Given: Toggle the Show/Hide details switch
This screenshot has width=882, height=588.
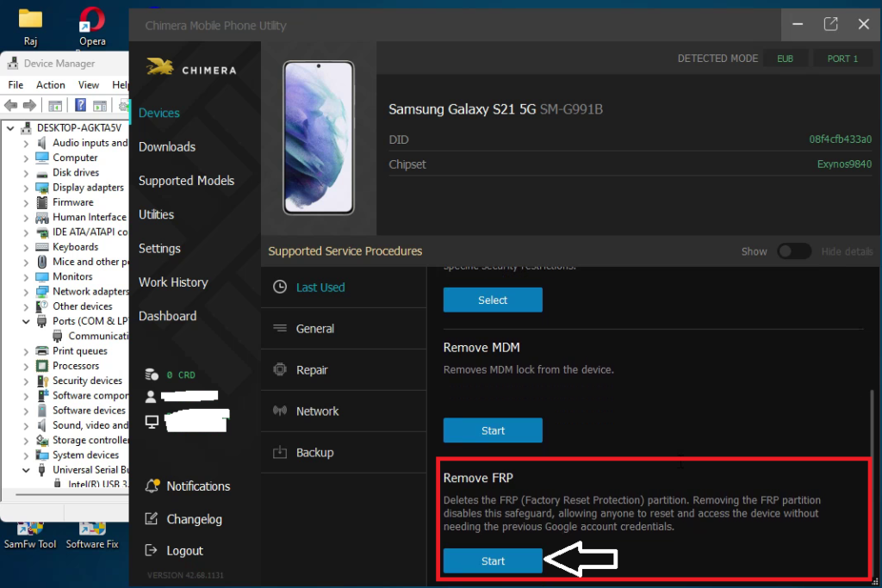Looking at the screenshot, I should (x=794, y=251).
